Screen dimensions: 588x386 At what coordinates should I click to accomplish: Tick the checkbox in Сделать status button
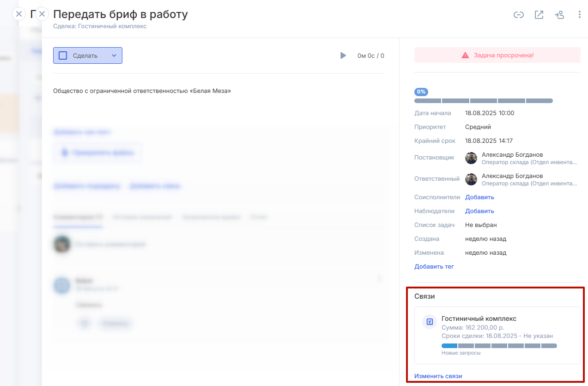[63, 55]
